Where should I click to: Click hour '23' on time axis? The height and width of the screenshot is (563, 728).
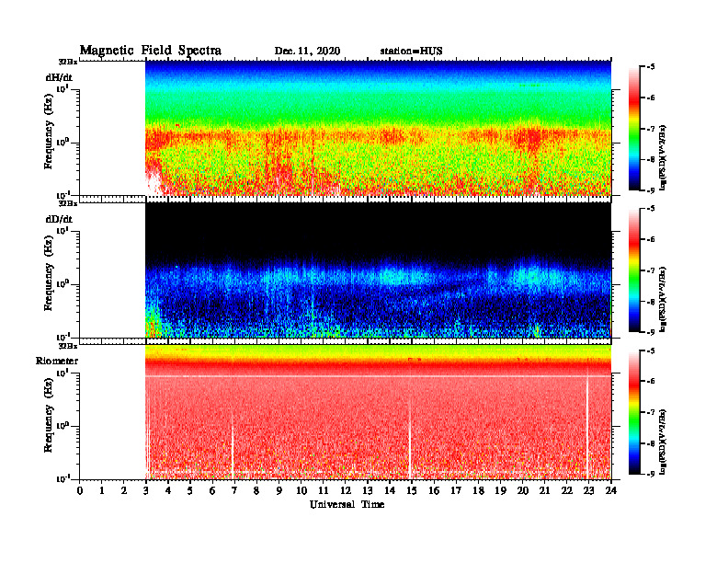tap(588, 491)
